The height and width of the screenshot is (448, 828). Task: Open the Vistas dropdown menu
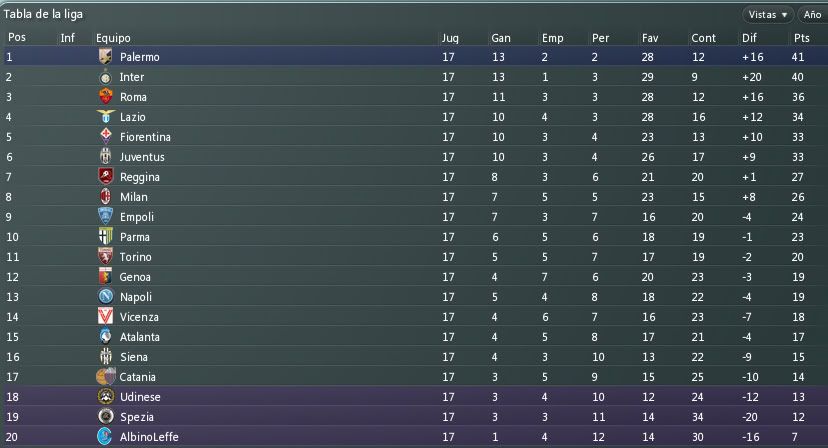click(768, 15)
